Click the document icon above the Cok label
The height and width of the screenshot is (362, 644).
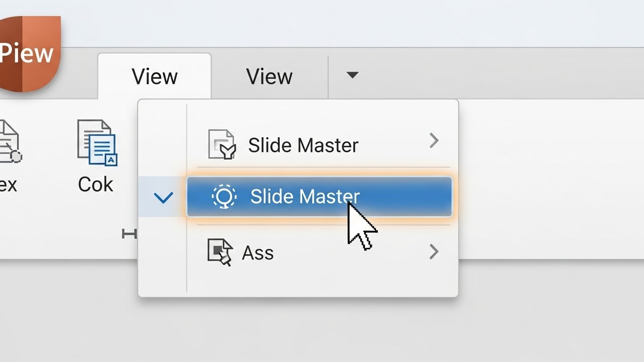[x=97, y=142]
